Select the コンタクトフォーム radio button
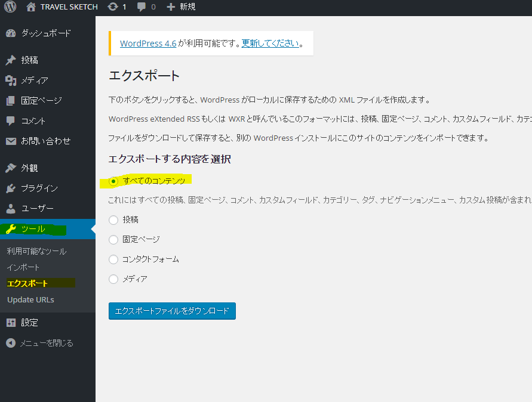 tap(113, 259)
